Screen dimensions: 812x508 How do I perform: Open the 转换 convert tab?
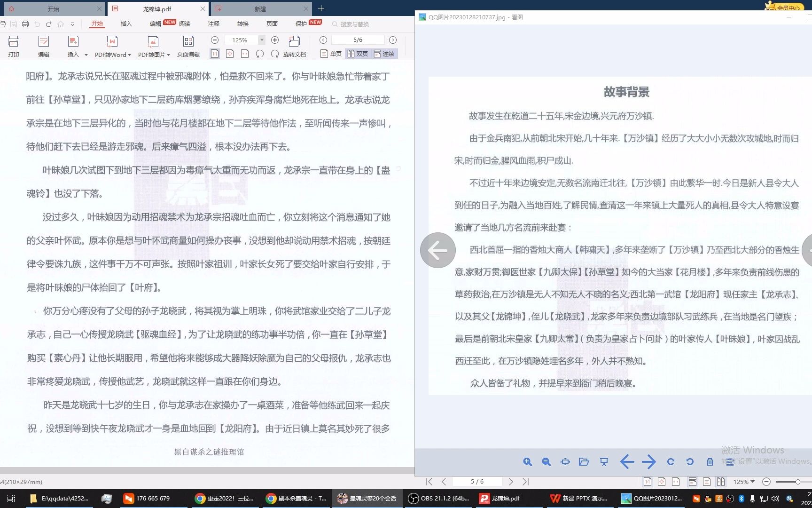click(243, 24)
